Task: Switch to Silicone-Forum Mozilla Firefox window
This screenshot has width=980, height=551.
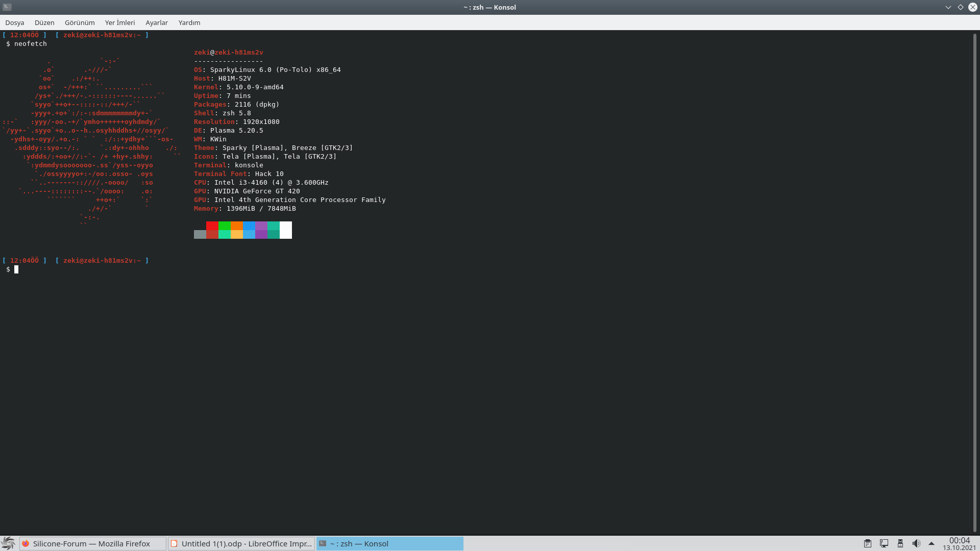Action: click(x=93, y=543)
